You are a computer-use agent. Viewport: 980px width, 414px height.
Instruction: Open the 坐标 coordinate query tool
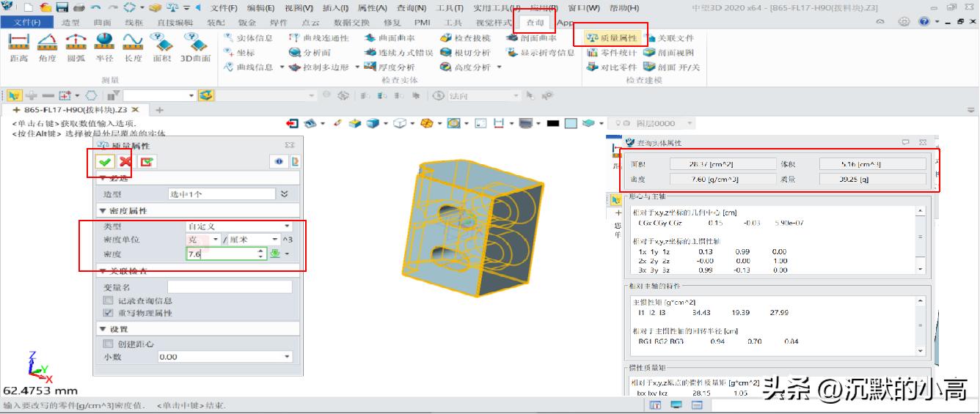pos(239,53)
